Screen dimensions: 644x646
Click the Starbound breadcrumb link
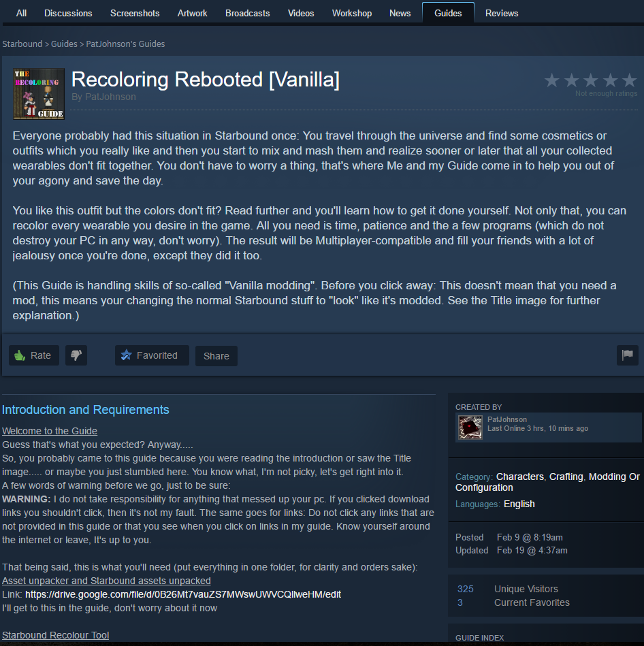point(22,44)
